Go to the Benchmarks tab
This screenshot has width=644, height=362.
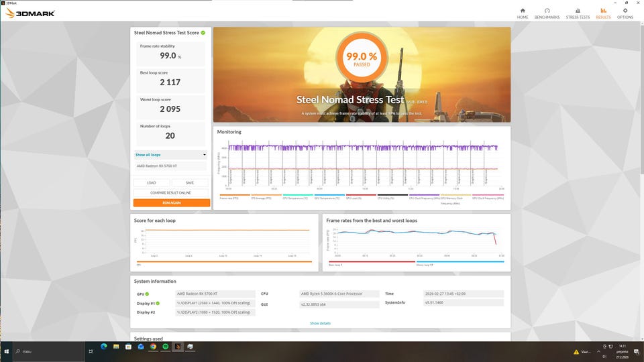[x=547, y=13]
